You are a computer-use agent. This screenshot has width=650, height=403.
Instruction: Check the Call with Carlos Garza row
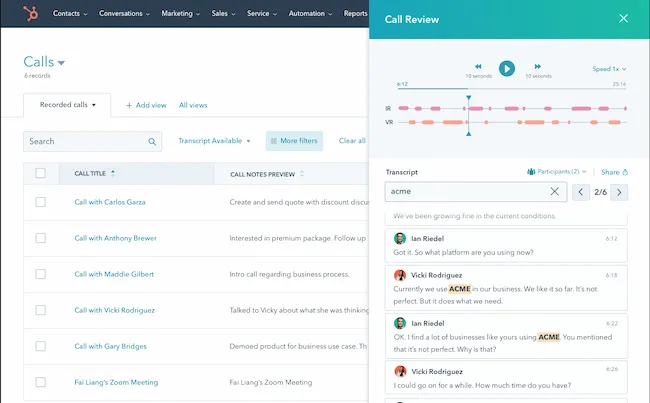click(x=41, y=202)
